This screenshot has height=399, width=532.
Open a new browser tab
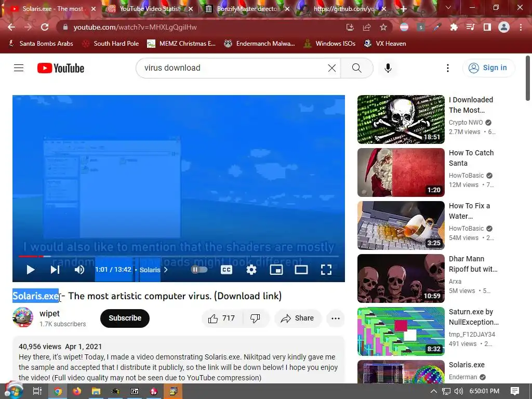(403, 9)
